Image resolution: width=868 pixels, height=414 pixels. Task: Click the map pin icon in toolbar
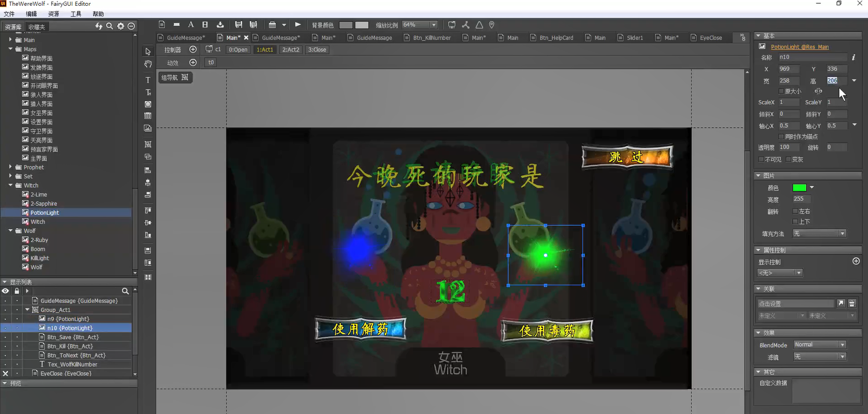tap(491, 25)
